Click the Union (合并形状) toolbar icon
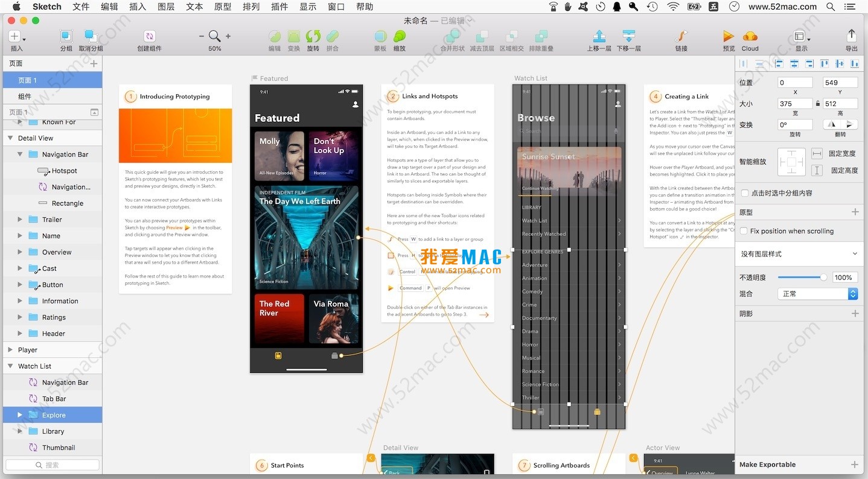The width and height of the screenshot is (868, 479). pos(452,37)
